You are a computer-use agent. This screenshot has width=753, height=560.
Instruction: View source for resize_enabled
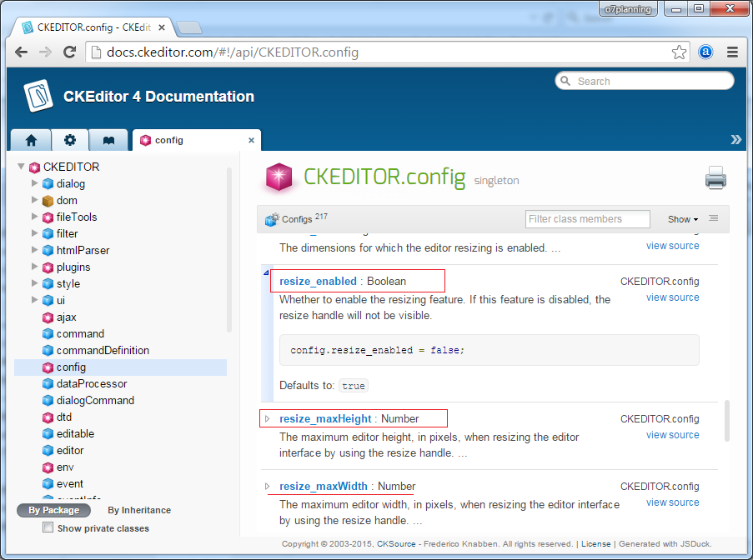[x=672, y=297]
